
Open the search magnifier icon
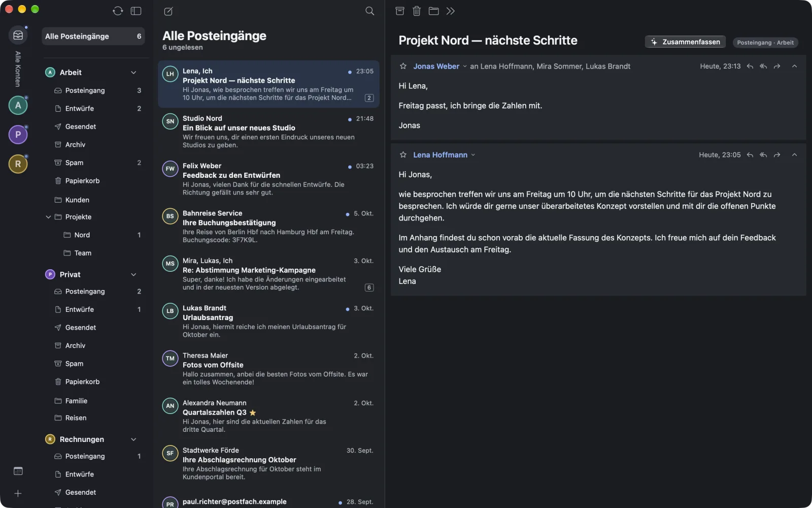point(370,11)
